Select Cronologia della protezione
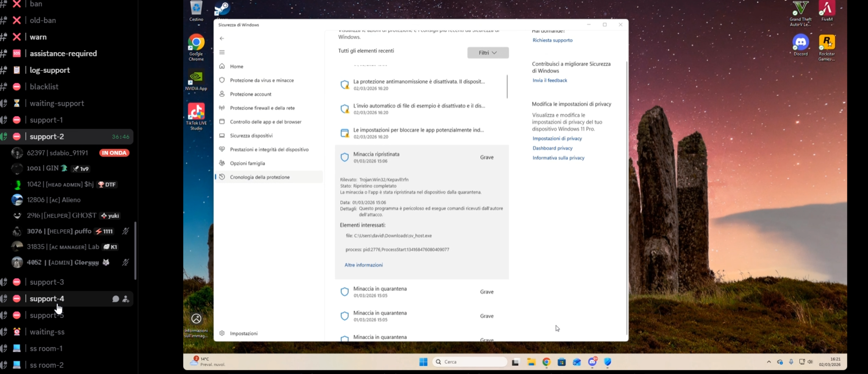868x374 pixels. tap(269, 177)
